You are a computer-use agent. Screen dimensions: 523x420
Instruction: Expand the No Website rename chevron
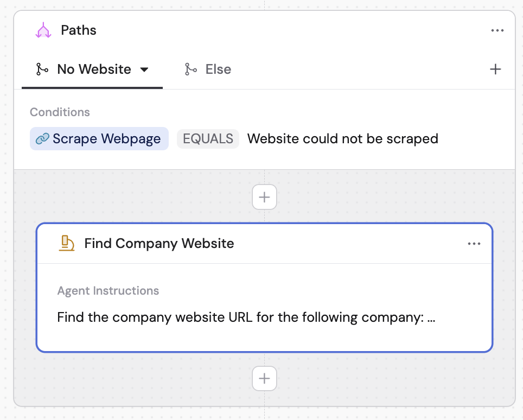144,69
